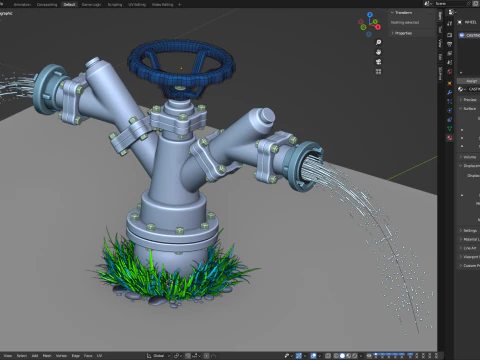The width and height of the screenshot is (480, 360).
Task: Collapse the Surface material panel
Action: pos(469,109)
